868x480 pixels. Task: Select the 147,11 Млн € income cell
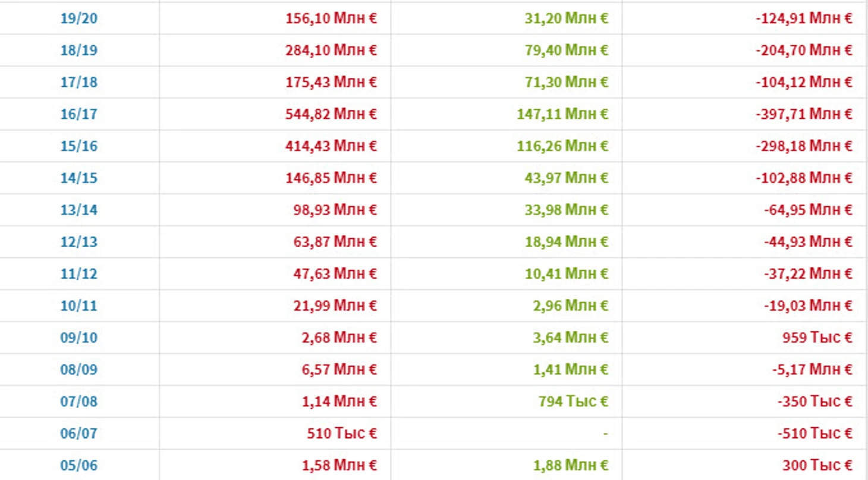(507, 114)
